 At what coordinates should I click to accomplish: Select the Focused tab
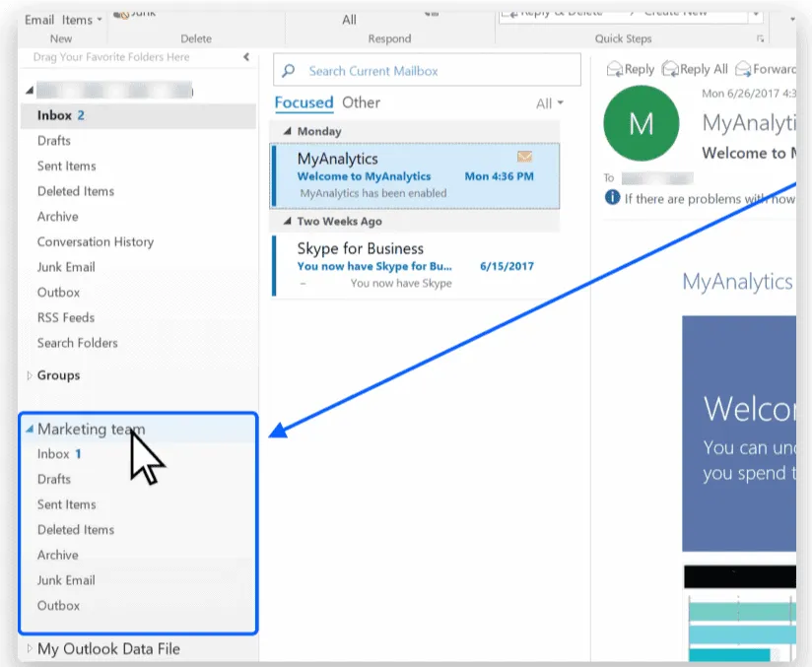[x=304, y=102]
